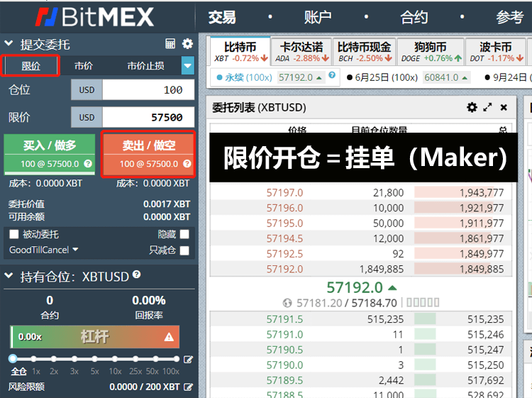Click bid price 57190.5 in order book

pos(284,350)
